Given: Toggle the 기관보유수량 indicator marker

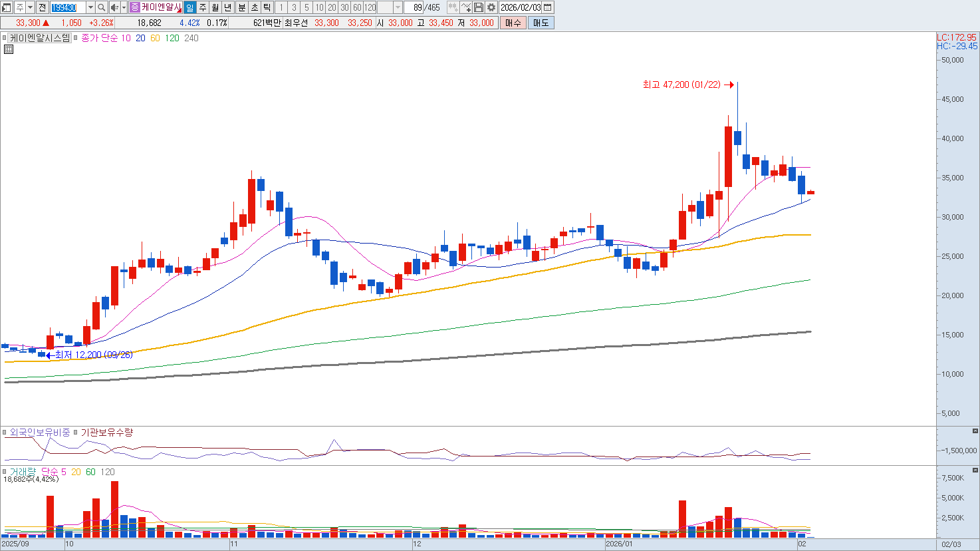Looking at the screenshot, I should click(x=76, y=433).
